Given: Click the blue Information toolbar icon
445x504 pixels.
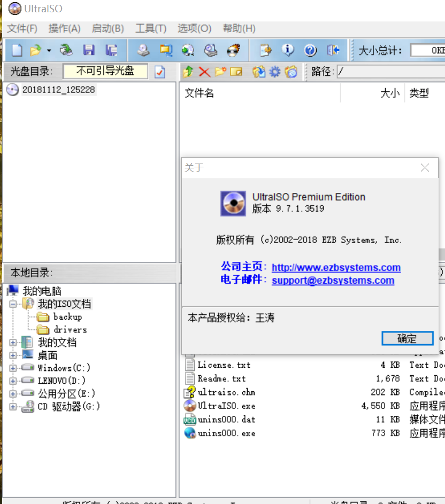Looking at the screenshot, I should click(x=288, y=50).
